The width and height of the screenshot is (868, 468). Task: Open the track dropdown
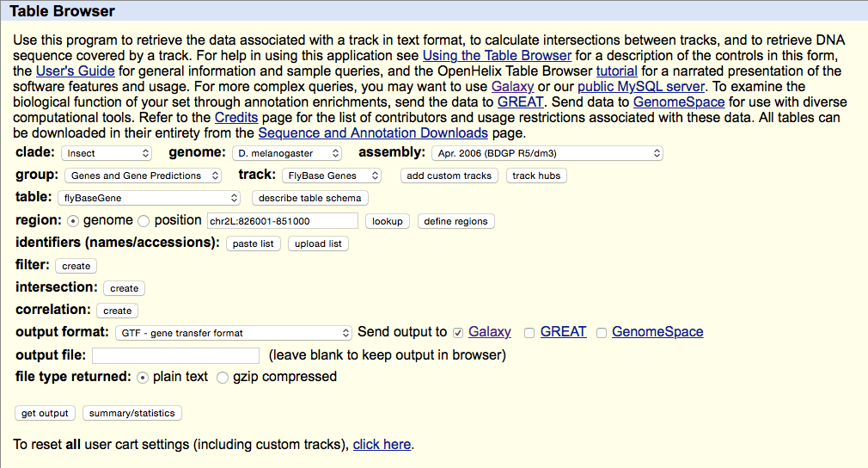coord(332,175)
